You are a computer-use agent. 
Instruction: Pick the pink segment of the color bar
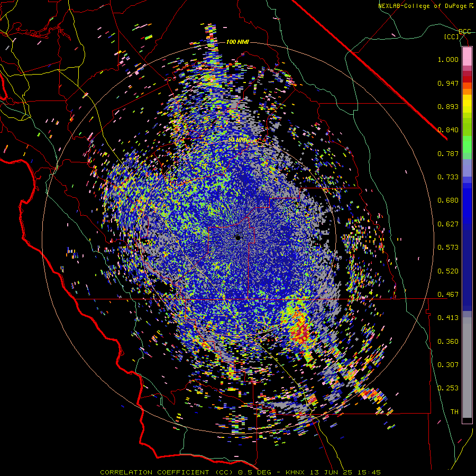pos(467,56)
